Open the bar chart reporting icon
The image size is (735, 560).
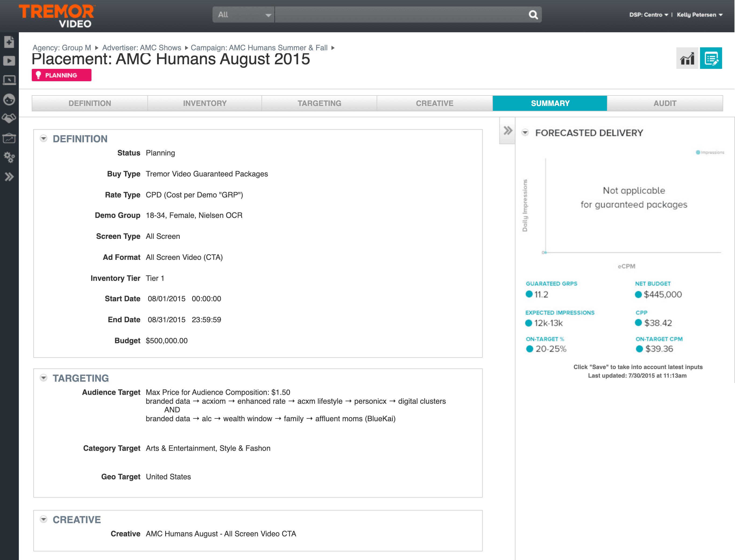[687, 58]
